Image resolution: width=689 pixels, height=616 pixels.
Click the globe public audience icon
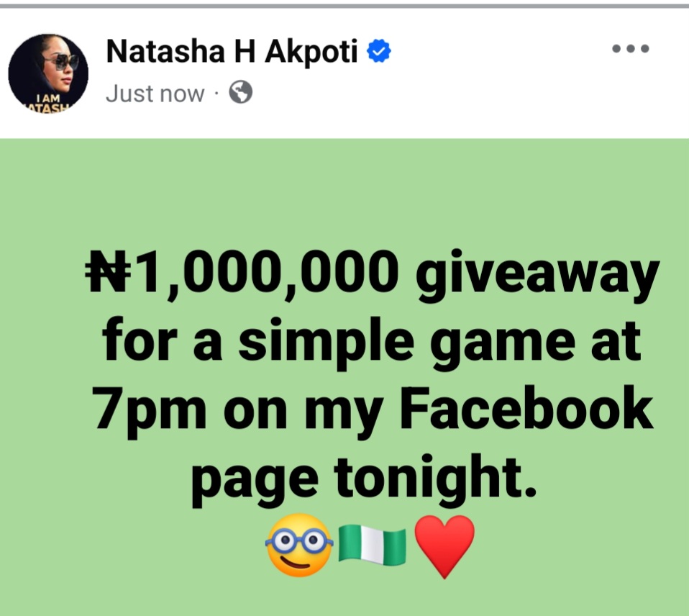pyautogui.click(x=241, y=92)
